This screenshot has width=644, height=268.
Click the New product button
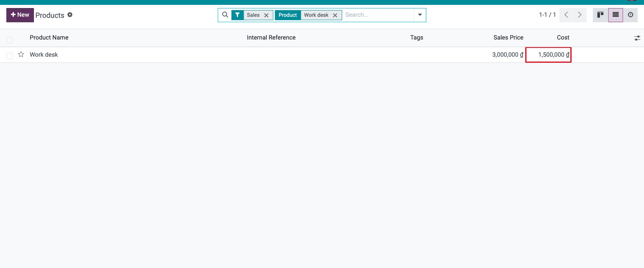click(x=20, y=15)
